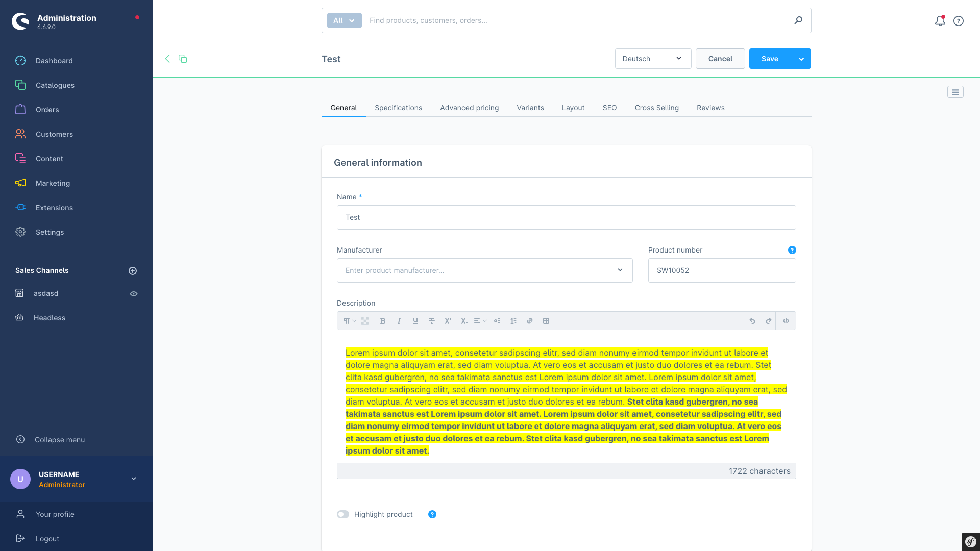Click the bold formatting icon
This screenshot has width=980, height=551.
[x=382, y=321]
